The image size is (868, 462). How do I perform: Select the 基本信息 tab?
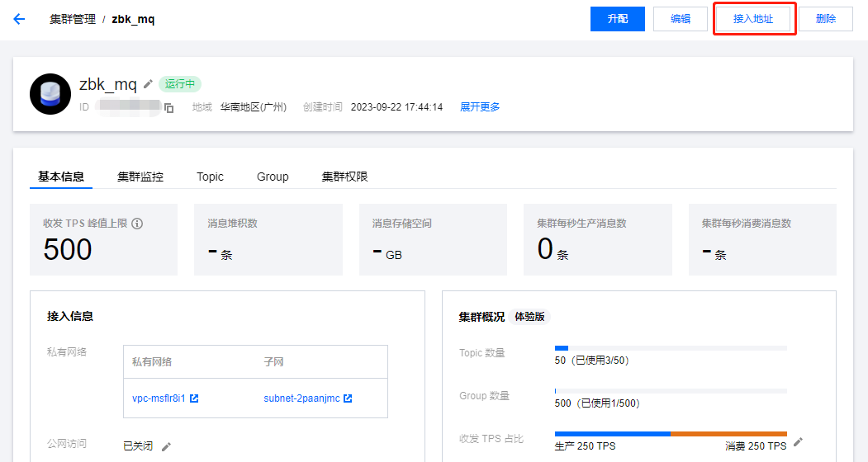(x=61, y=177)
